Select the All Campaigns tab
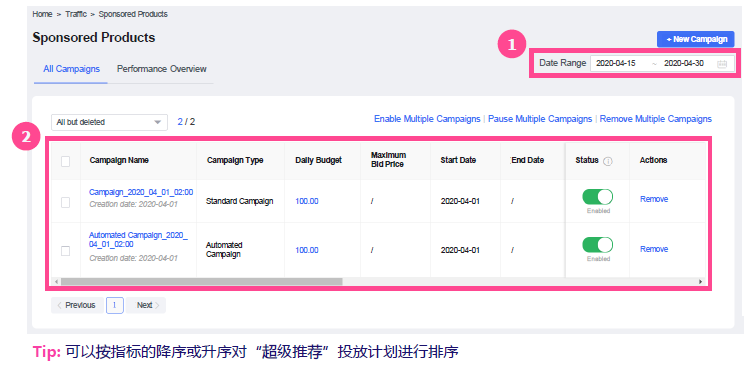The width and height of the screenshot is (753, 366). click(x=72, y=69)
